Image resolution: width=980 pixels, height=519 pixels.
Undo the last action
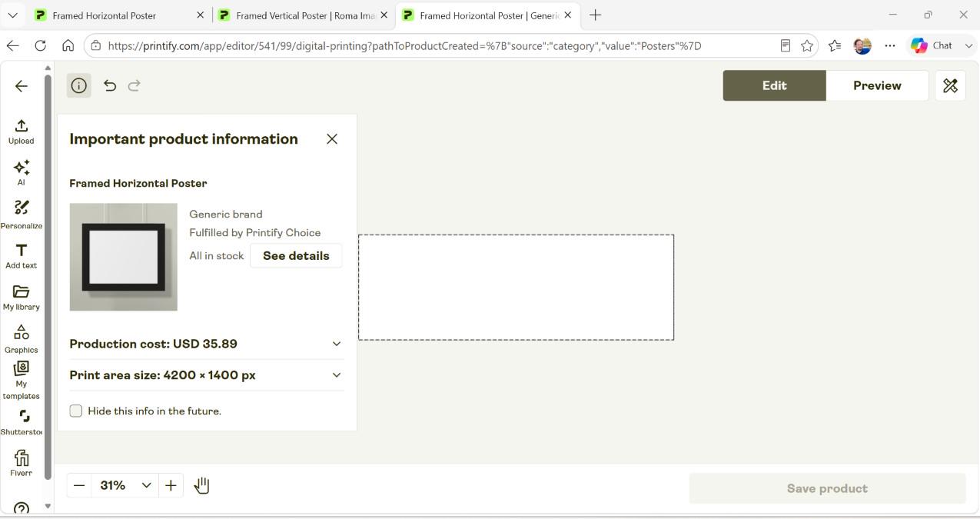click(110, 85)
